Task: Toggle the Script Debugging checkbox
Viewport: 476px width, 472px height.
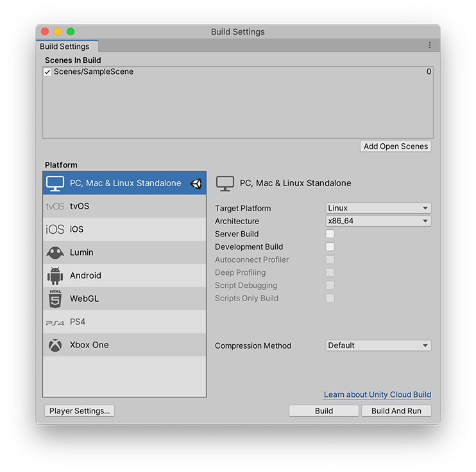Action: (x=330, y=285)
